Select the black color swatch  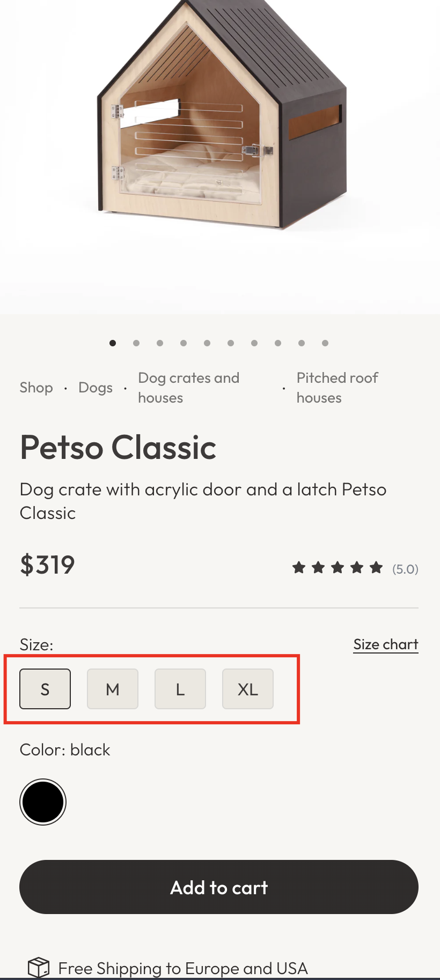[x=43, y=802]
